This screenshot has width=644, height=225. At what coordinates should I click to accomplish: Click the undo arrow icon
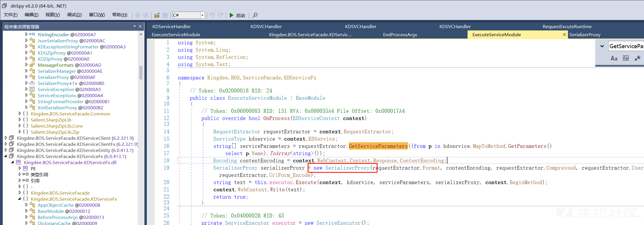click(212, 15)
